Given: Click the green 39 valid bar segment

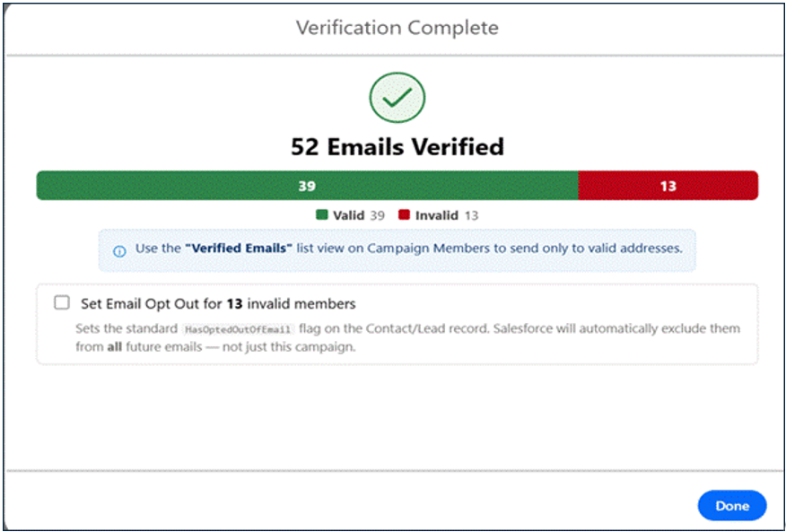Looking at the screenshot, I should tap(307, 186).
